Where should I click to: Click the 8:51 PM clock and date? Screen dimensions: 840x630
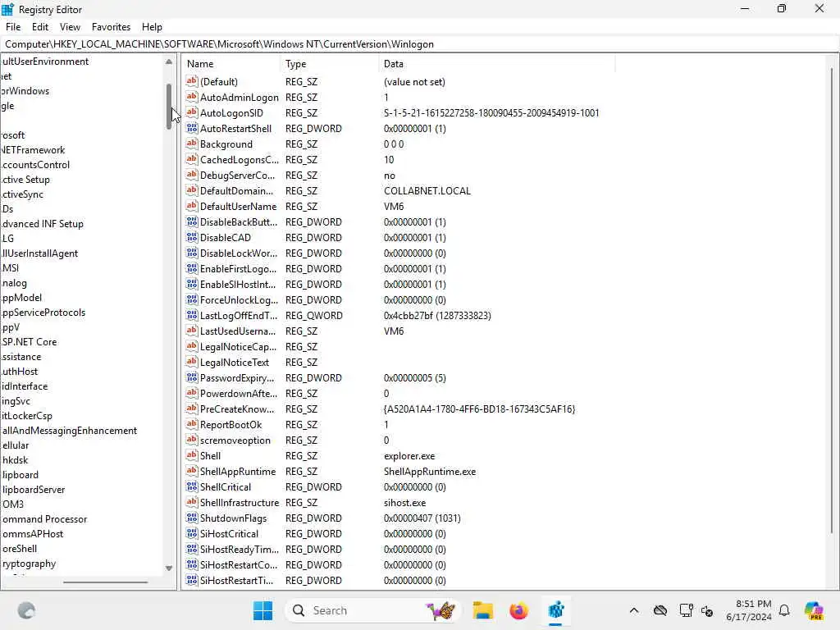tap(749, 610)
